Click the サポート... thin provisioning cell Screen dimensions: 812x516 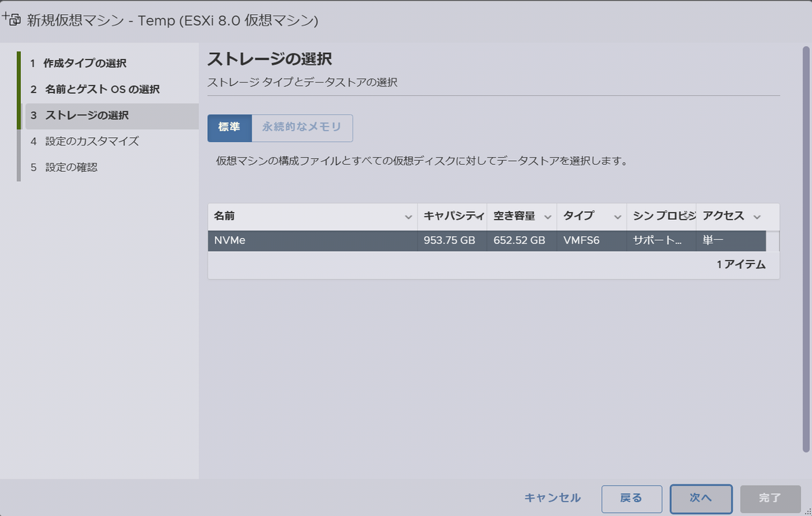[x=661, y=241]
